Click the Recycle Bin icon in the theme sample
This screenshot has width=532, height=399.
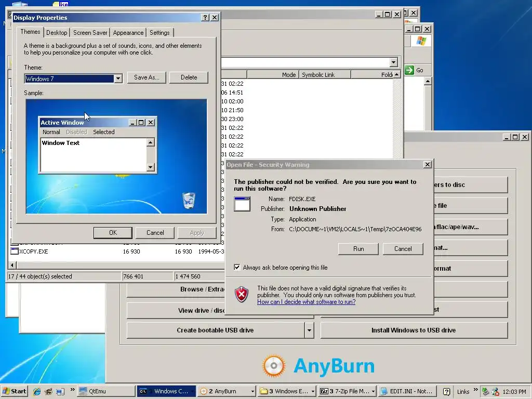(x=189, y=200)
